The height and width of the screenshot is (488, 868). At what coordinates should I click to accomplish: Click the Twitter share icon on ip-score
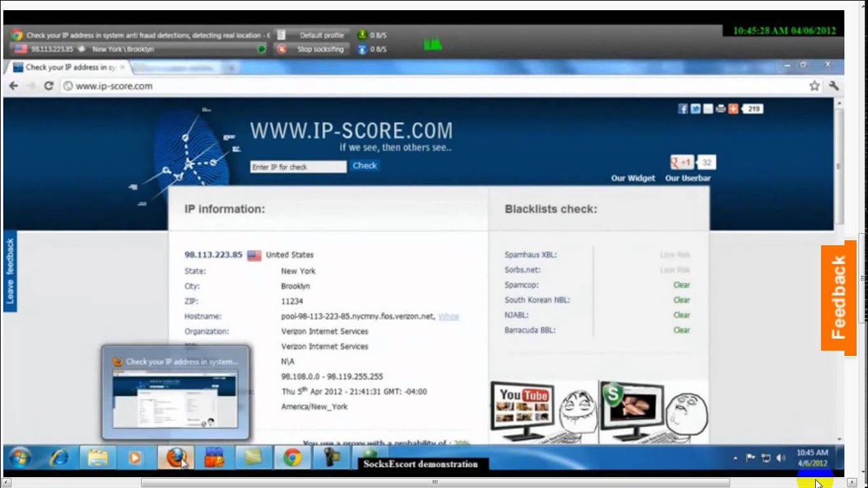696,108
